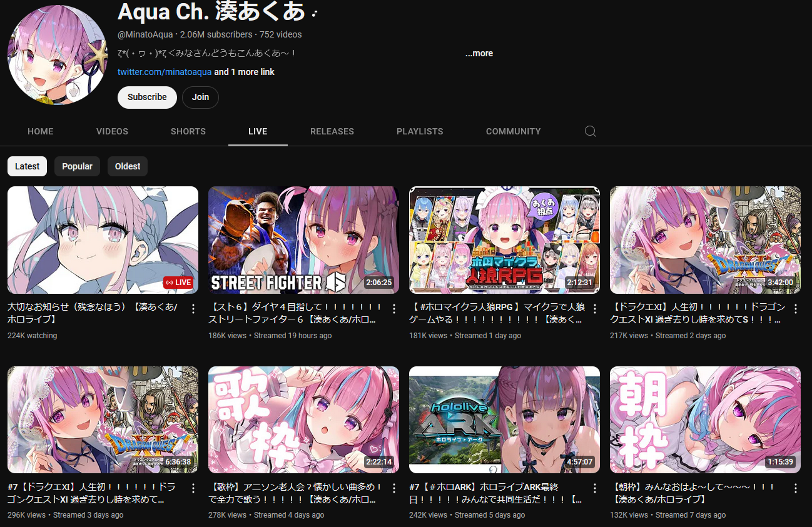Click the "2.06M subscribers" count
The image size is (812, 527).
click(x=216, y=34)
